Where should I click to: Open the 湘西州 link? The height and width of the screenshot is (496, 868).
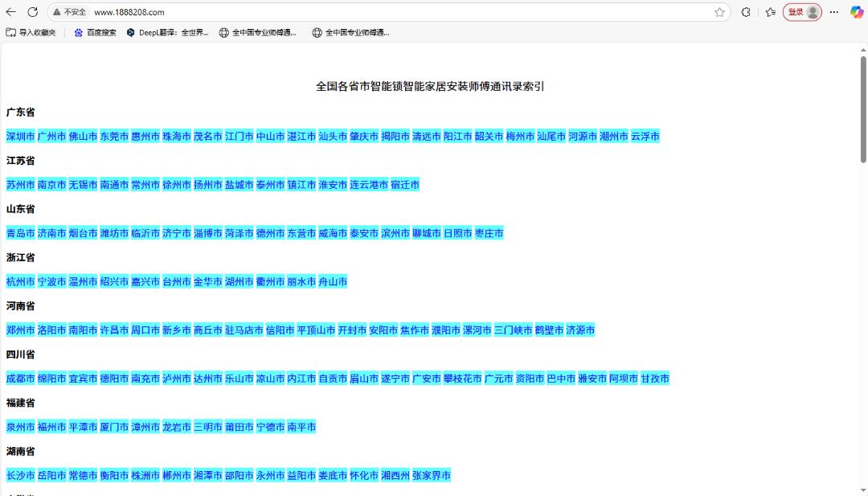[395, 476]
